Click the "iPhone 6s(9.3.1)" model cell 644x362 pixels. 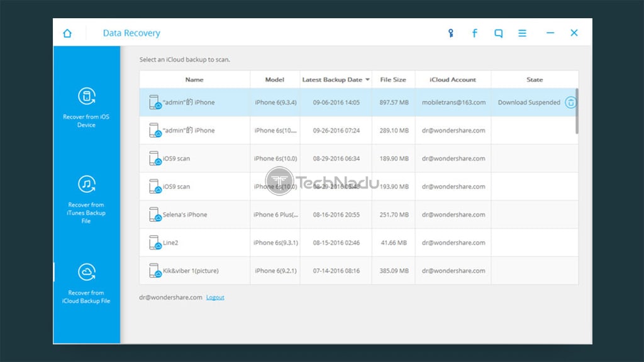pyautogui.click(x=275, y=243)
